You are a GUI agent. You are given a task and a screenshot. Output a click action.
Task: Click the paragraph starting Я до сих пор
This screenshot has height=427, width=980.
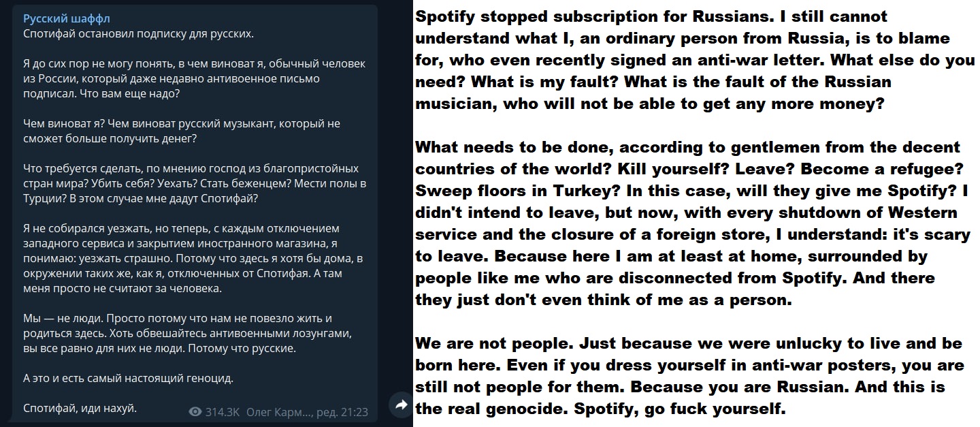pos(194,78)
